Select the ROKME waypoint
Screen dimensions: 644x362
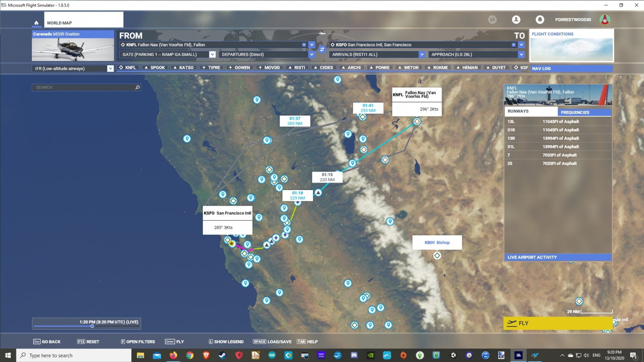point(438,68)
